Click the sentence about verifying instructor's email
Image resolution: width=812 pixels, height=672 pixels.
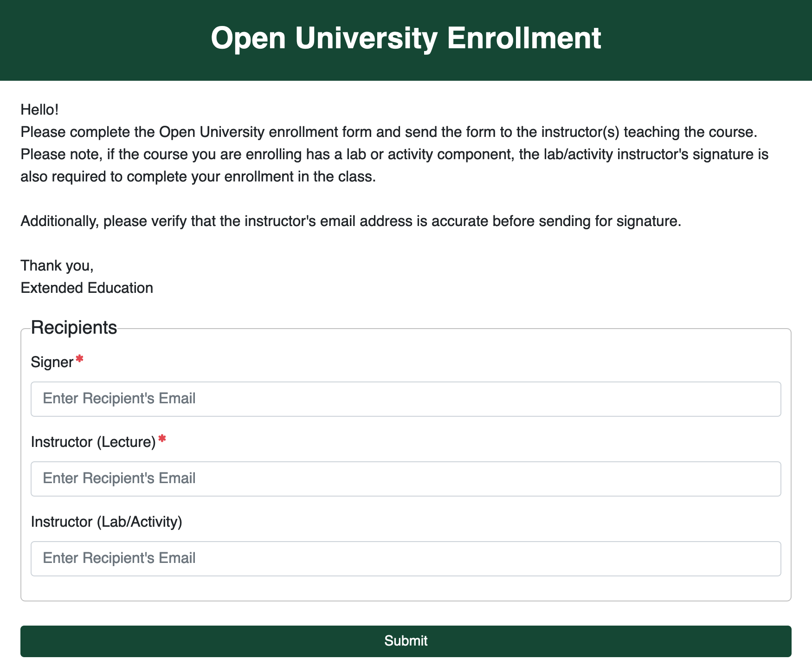click(x=351, y=221)
